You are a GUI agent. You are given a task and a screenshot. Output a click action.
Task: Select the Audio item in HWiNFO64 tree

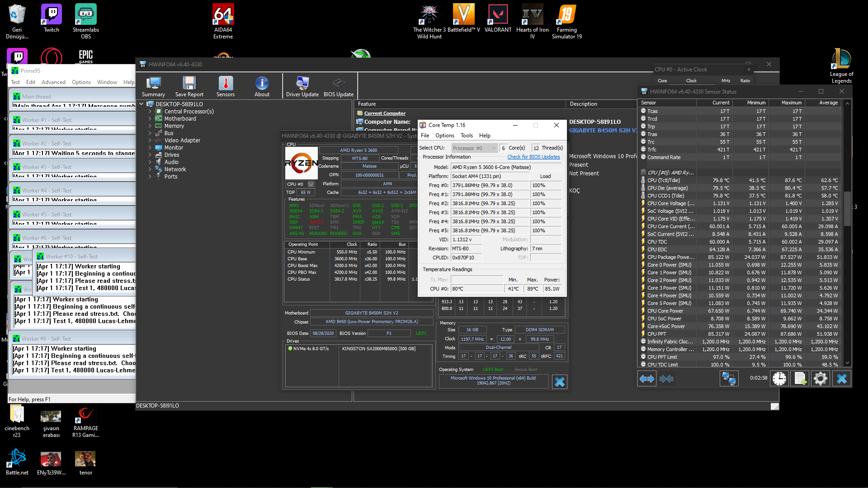171,162
